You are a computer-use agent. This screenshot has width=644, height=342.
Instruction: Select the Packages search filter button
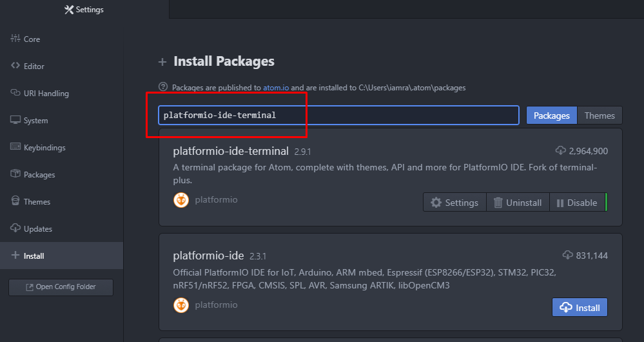552,116
